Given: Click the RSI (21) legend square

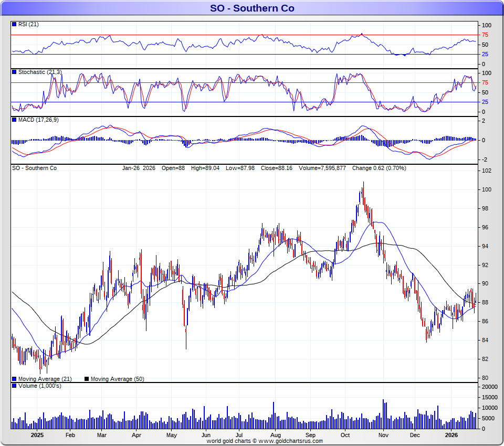Looking at the screenshot, I should pyautogui.click(x=14, y=24).
